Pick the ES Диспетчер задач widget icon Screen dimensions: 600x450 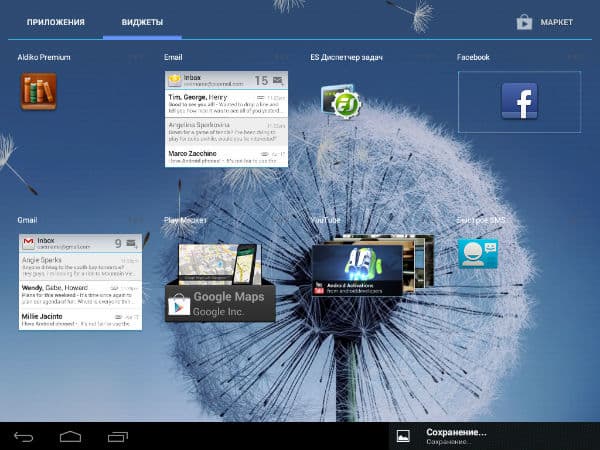click(x=341, y=101)
